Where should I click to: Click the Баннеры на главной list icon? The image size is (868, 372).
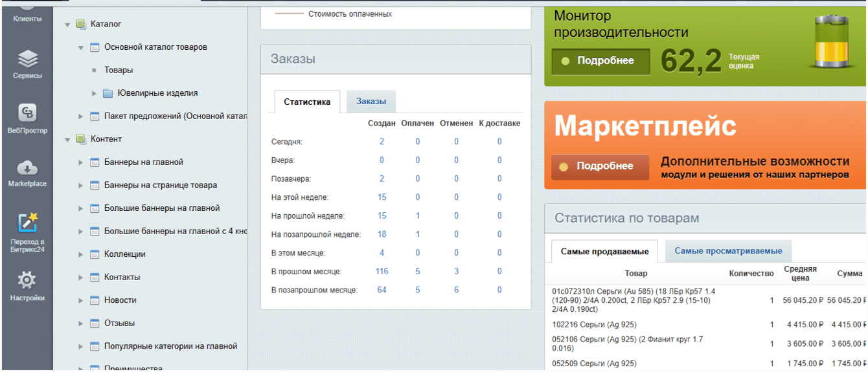[95, 162]
